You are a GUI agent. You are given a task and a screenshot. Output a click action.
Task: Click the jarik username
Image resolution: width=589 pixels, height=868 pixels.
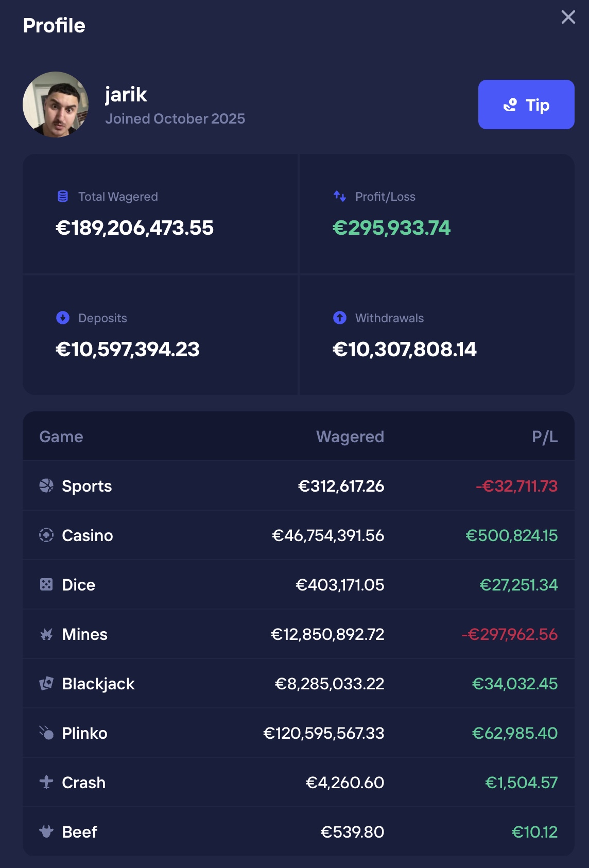pos(126,94)
